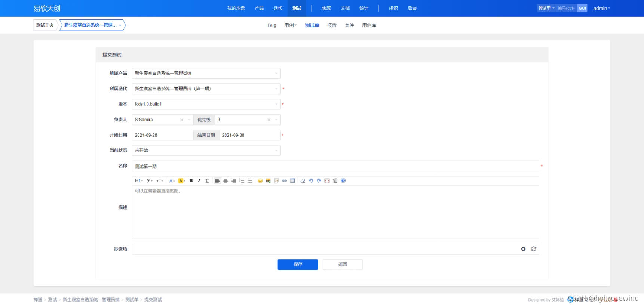Open the H1 heading format menu
This screenshot has width=644, height=306.
coord(139,181)
